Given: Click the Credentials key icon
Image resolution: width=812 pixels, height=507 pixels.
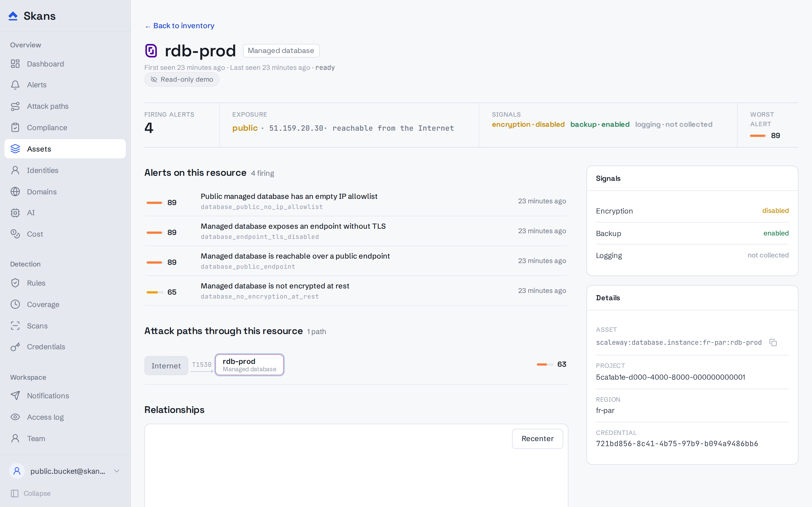Looking at the screenshot, I should click(15, 347).
